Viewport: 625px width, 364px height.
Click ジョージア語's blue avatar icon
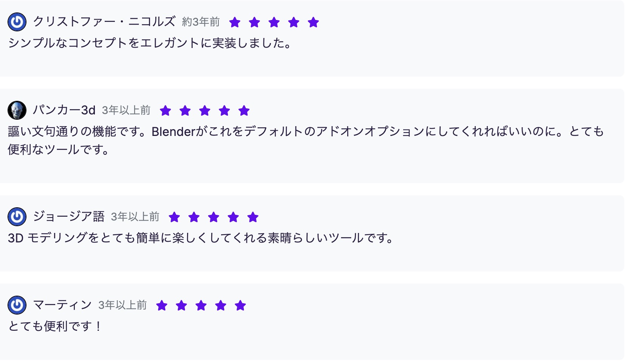coord(17,217)
